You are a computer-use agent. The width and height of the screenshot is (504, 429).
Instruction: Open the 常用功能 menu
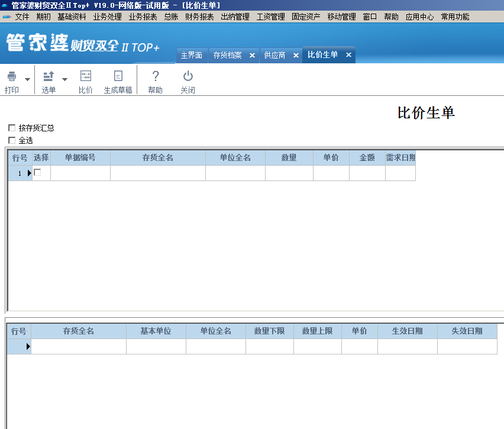click(x=455, y=17)
